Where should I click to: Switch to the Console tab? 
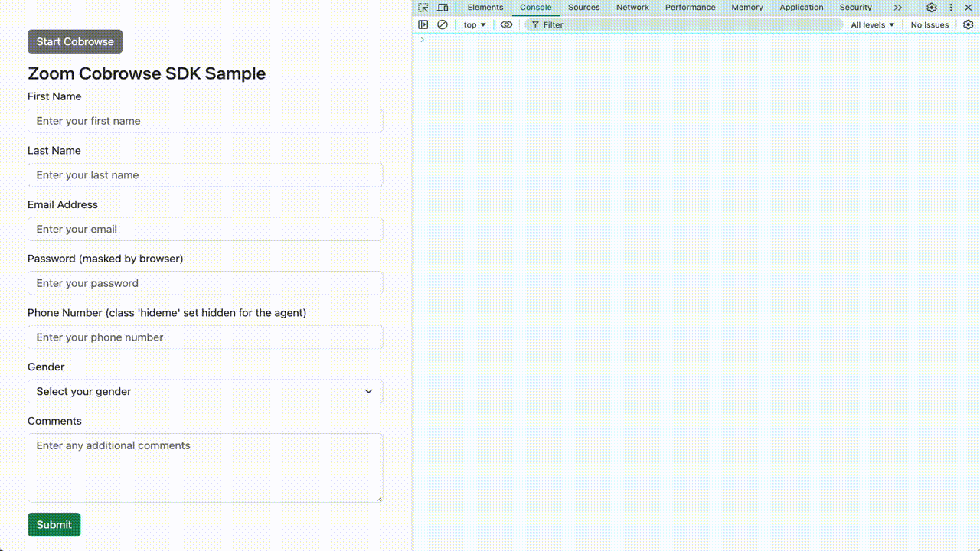pyautogui.click(x=536, y=8)
